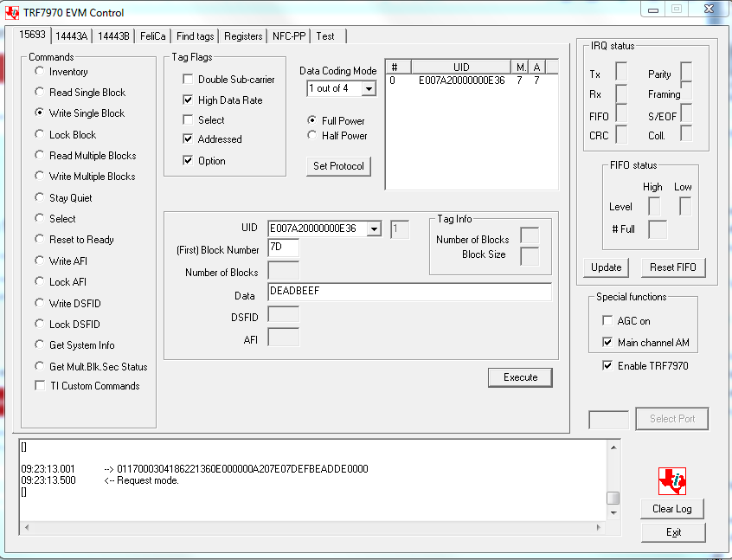Click the Request mode. log line
This screenshot has width=732, height=560.
tap(100, 480)
